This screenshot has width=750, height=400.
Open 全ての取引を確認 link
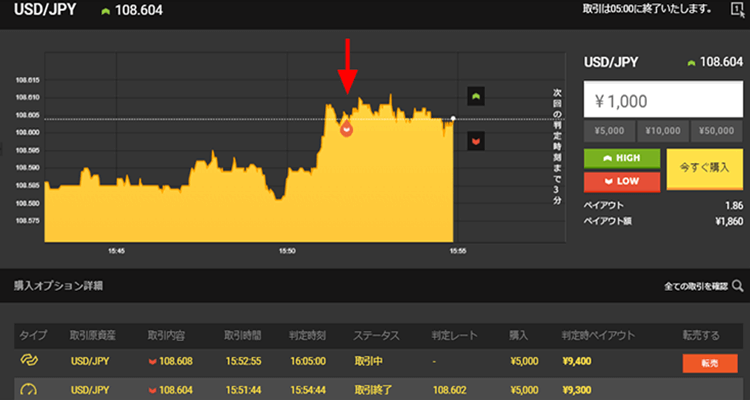695,287
